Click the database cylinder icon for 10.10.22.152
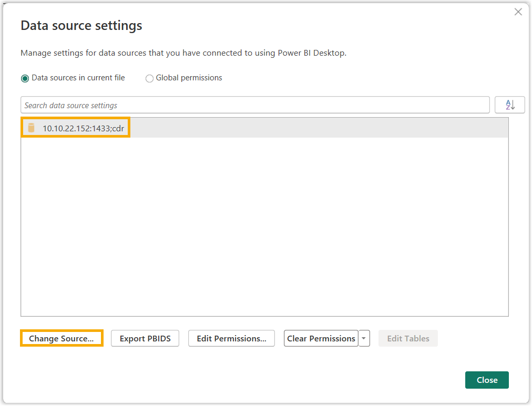 pos(31,128)
